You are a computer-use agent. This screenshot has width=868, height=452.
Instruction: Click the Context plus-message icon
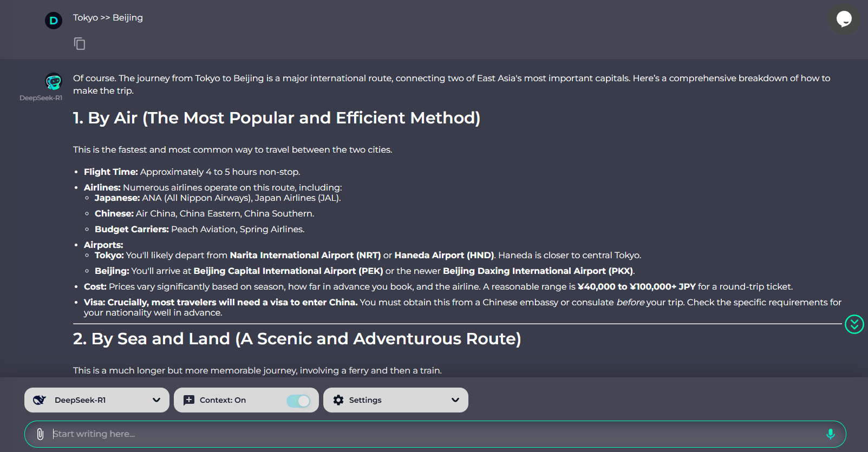[x=189, y=400]
